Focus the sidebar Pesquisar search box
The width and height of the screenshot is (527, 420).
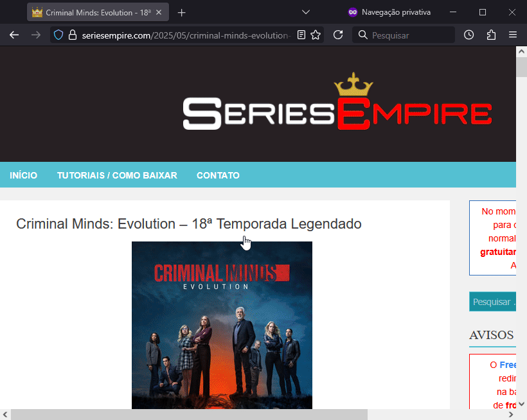tap(492, 301)
